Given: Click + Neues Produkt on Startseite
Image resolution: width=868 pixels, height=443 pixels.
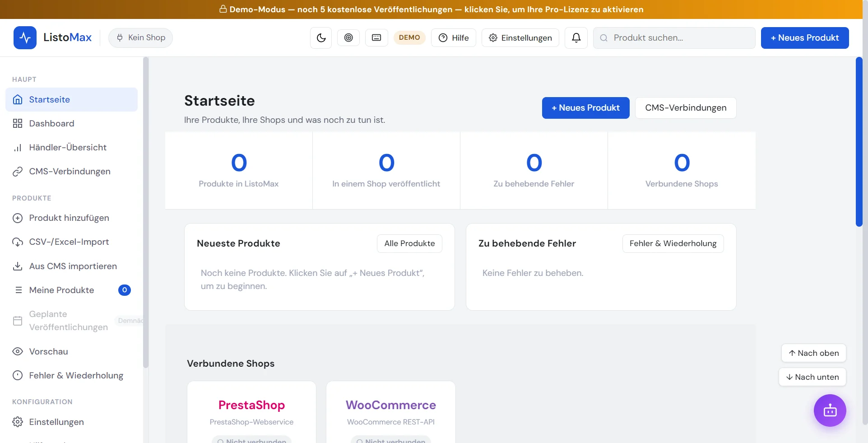Looking at the screenshot, I should [585, 108].
